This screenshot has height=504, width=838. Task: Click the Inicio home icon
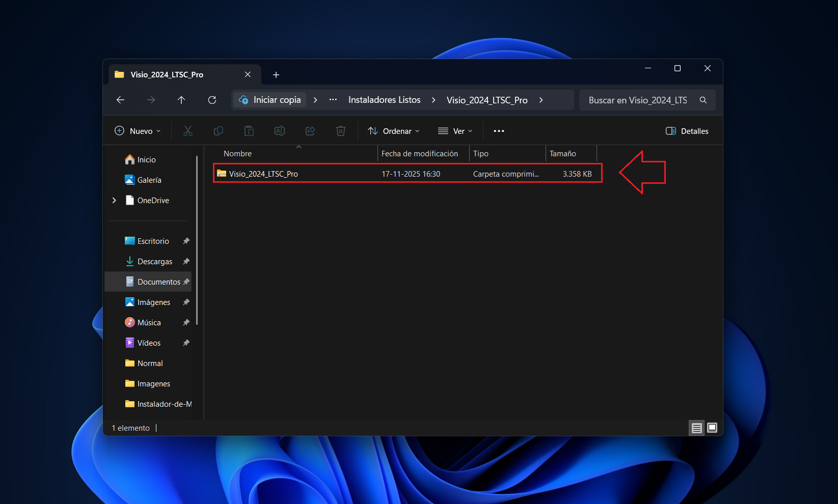coord(130,160)
